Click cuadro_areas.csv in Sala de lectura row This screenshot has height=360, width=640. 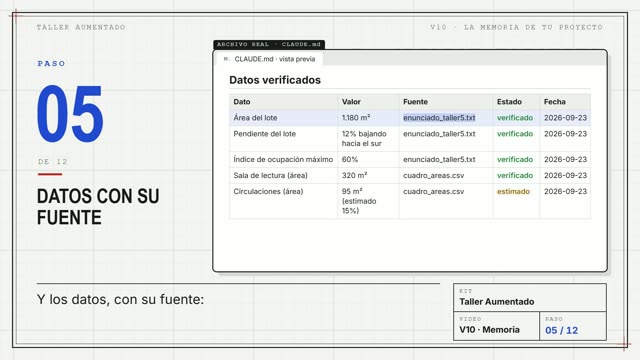coord(433,175)
